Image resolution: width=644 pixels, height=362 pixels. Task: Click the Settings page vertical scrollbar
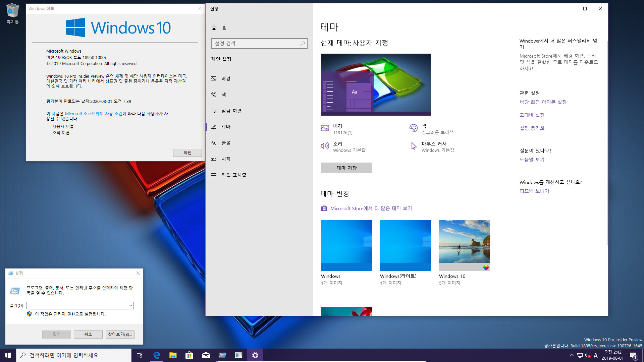click(x=607, y=142)
